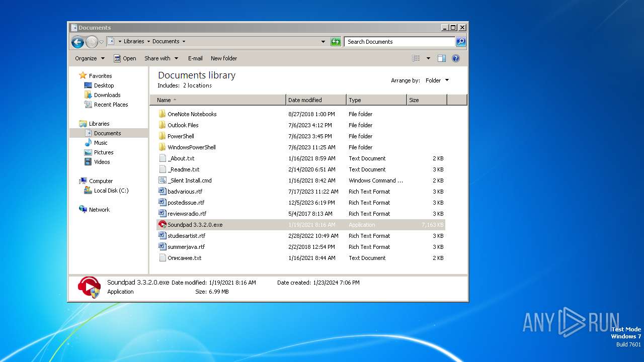Click the Documents window title bar icon
Viewport: 644px width, 362px height.
coord(74,28)
